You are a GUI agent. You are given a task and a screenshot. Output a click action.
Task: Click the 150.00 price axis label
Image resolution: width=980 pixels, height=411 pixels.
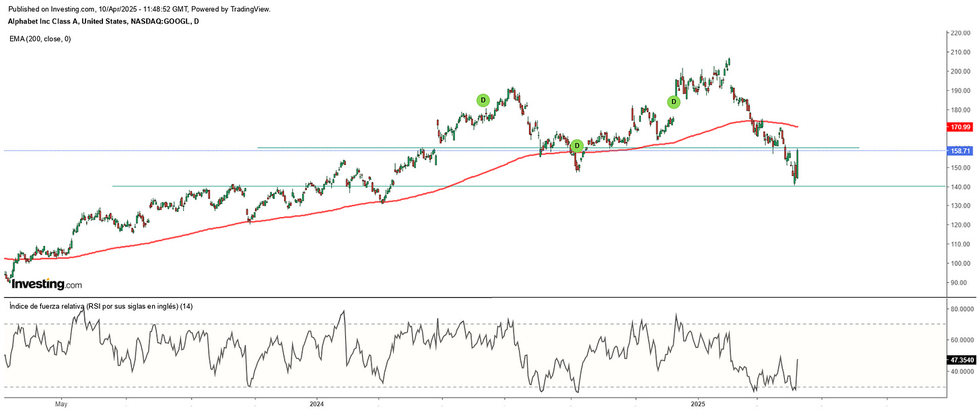click(960, 168)
